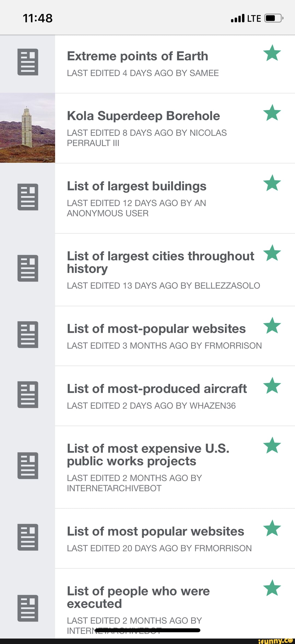Remove the star from List of largest buildings
The height and width of the screenshot is (644, 295).
[x=272, y=183]
